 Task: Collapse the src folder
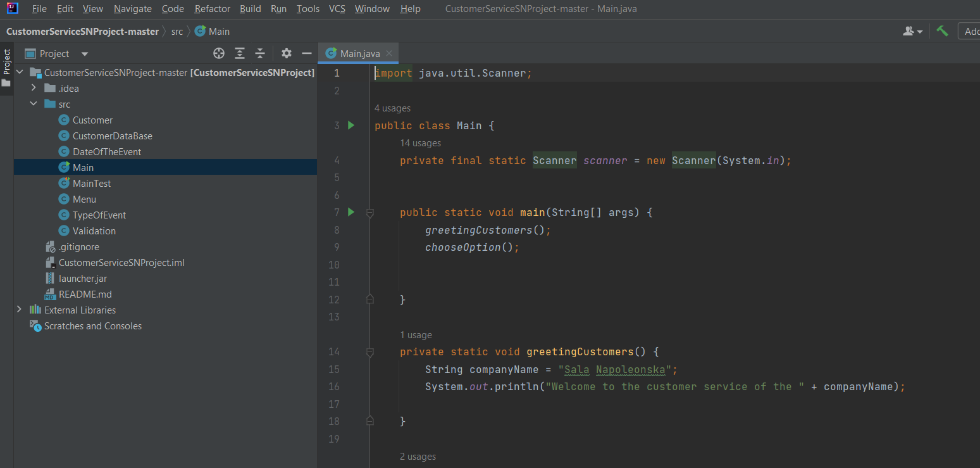pyautogui.click(x=33, y=103)
